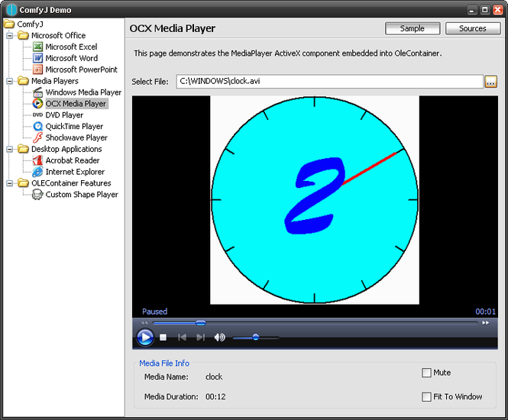Screen dimensions: 508x420
Task: Click the clock video display area
Action: (315, 200)
